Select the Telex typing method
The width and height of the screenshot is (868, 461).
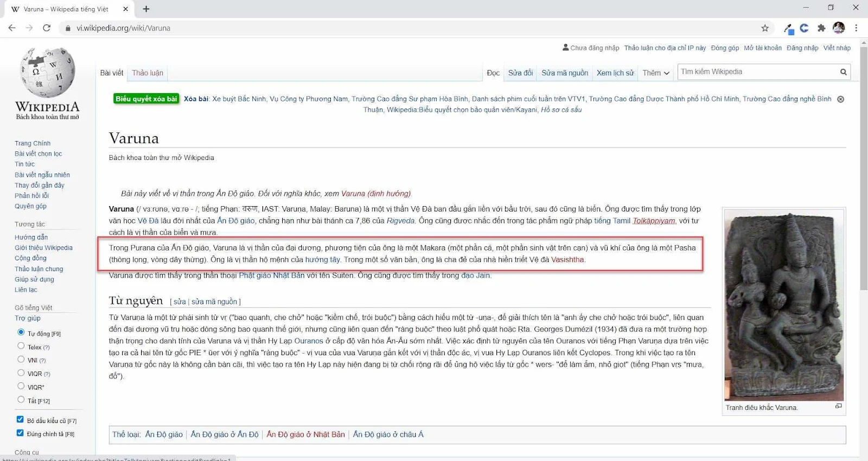click(x=21, y=345)
